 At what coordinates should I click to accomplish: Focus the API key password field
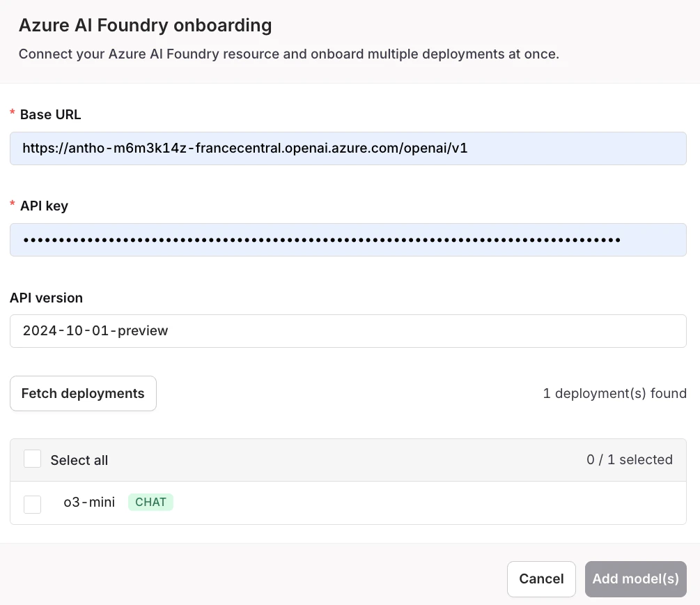coord(348,240)
